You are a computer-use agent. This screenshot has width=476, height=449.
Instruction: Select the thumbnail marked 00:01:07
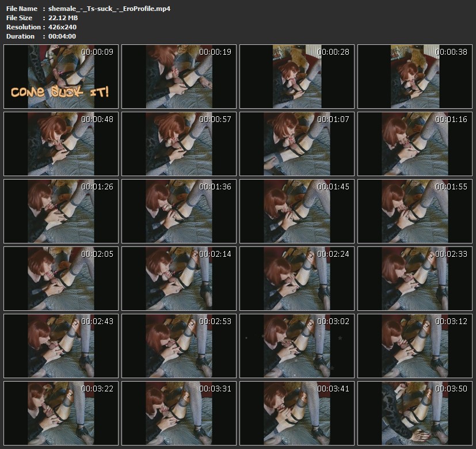297,144
